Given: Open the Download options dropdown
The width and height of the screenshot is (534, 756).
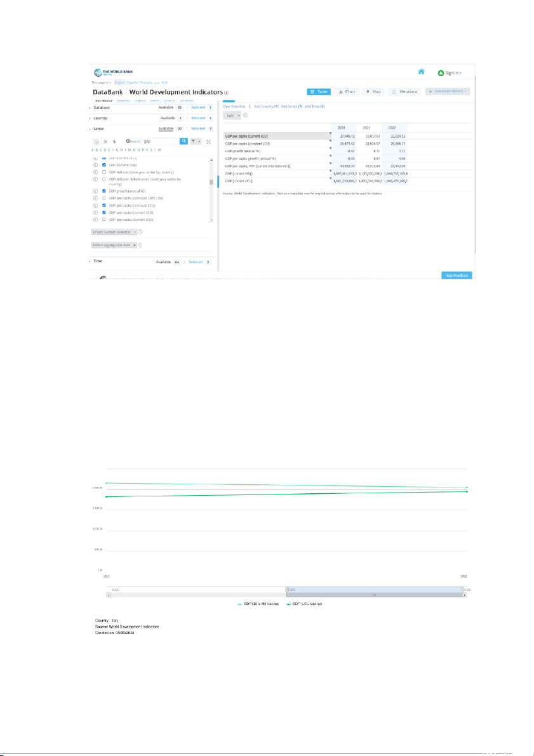Looking at the screenshot, I should [x=448, y=91].
